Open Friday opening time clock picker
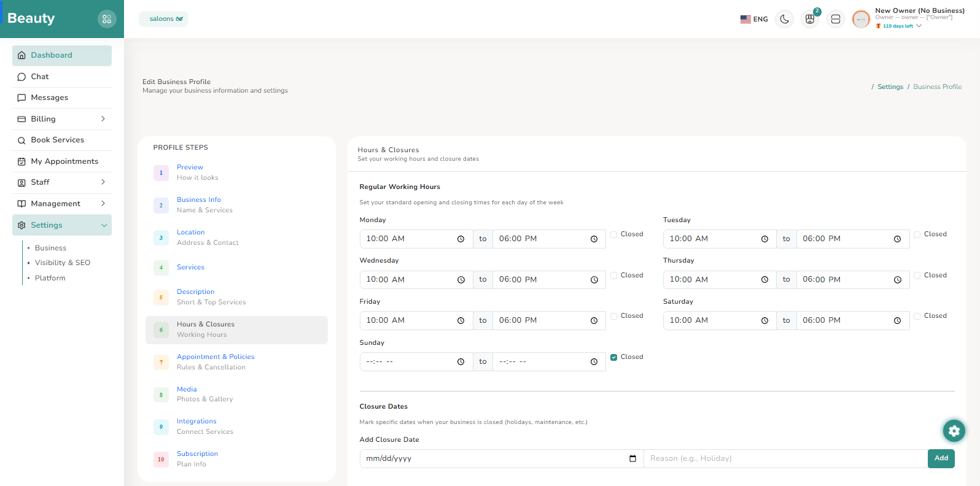 coord(461,320)
